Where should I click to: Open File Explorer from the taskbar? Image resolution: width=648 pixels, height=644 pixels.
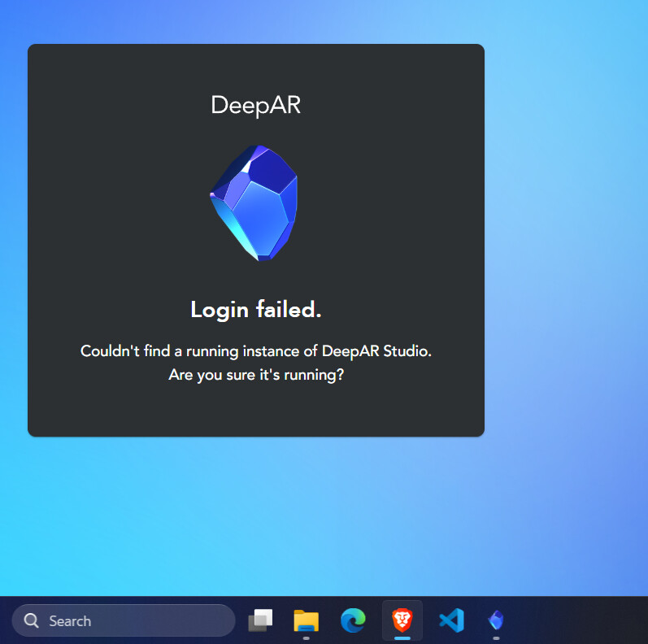307,620
